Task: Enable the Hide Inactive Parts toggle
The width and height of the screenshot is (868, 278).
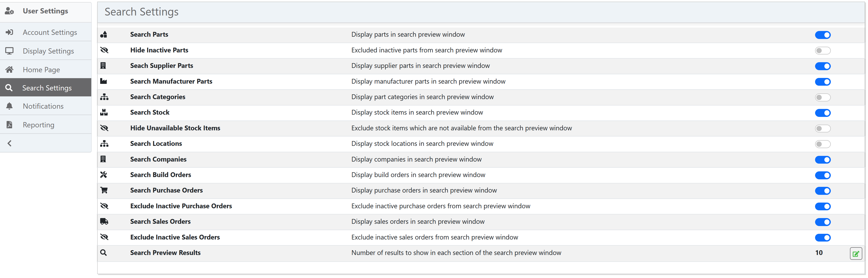Action: click(823, 51)
